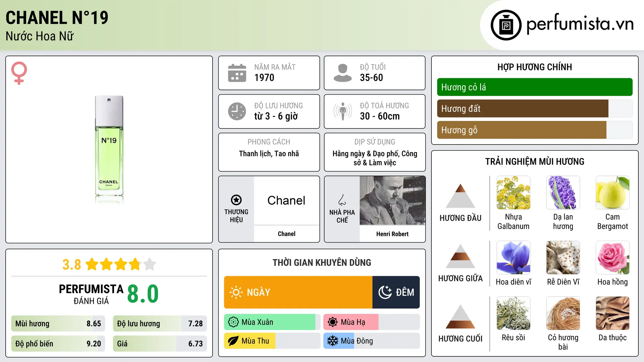Click the snowflake icon beside Mùa Đông
The height and width of the screenshot is (362, 644).
click(x=333, y=341)
